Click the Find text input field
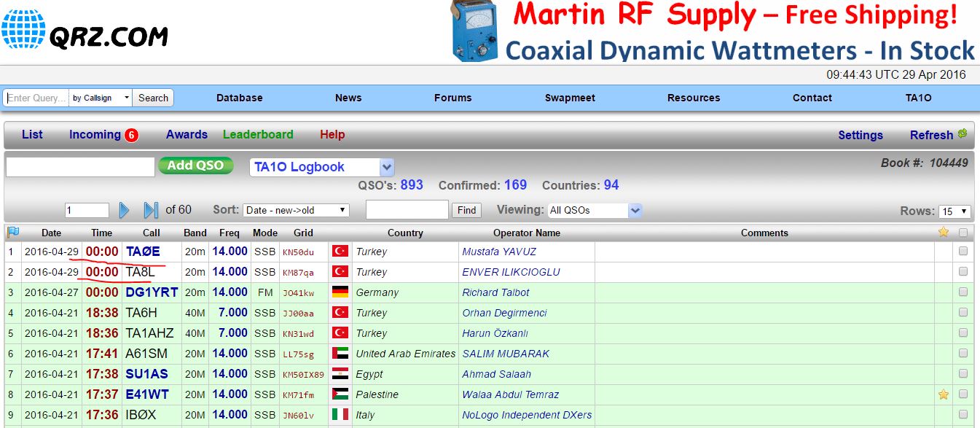The width and height of the screenshot is (980, 428). click(407, 210)
